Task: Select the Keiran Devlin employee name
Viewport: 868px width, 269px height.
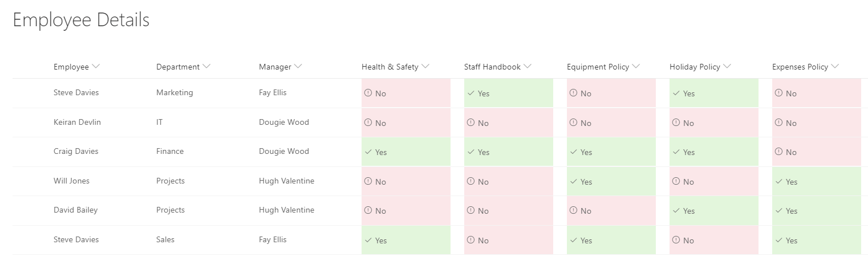Action: 77,122
